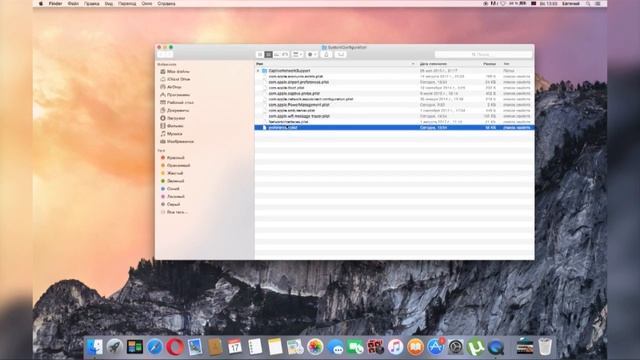Open the Finder menu in menu bar
Viewport: 640px width, 360px height.
pyautogui.click(x=56, y=4)
